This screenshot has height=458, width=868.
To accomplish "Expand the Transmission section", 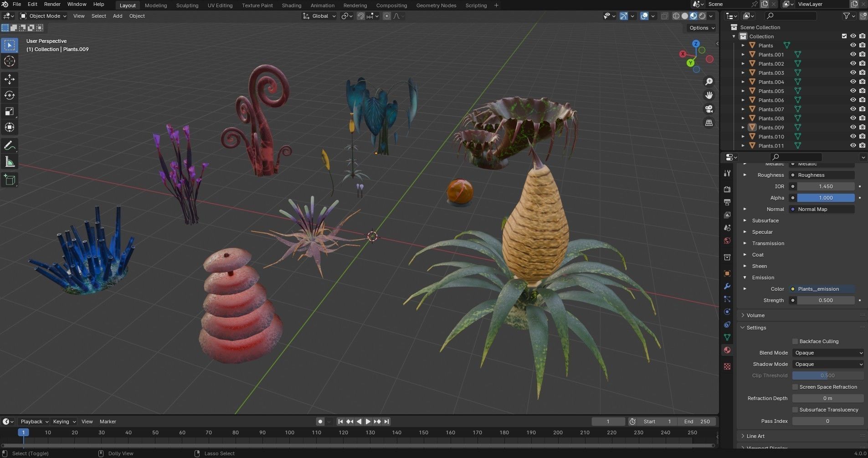I will (745, 243).
